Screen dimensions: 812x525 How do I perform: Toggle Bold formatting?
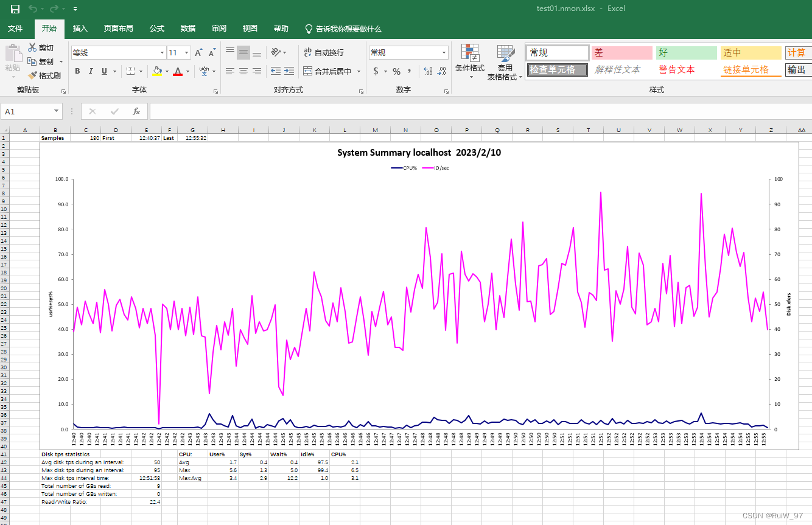(77, 71)
